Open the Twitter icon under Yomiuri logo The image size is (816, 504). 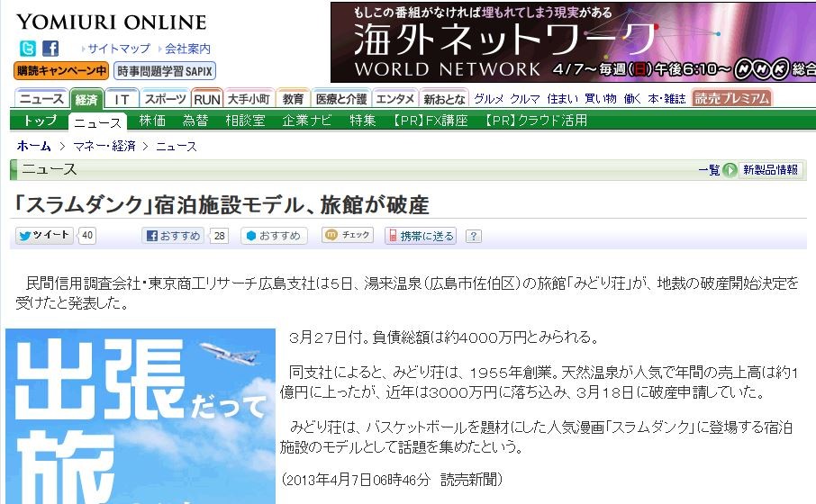28,49
